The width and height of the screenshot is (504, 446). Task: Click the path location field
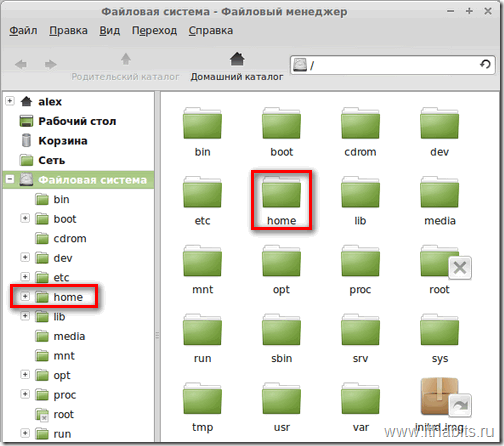pyautogui.click(x=392, y=65)
